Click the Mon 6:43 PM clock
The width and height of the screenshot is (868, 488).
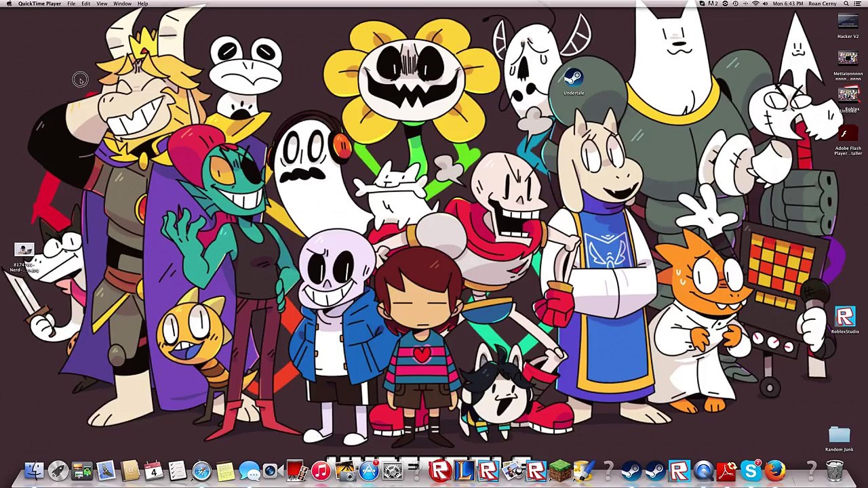(788, 3)
